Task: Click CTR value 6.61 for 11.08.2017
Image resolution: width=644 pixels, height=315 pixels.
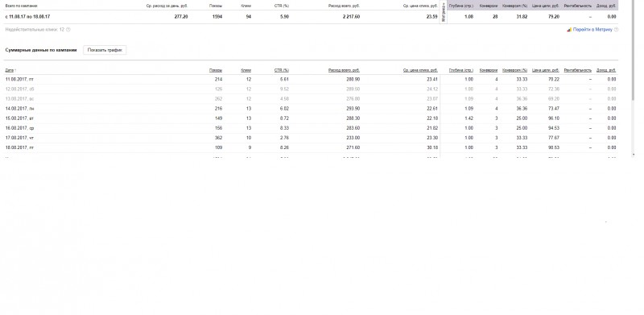Action: tap(284, 80)
